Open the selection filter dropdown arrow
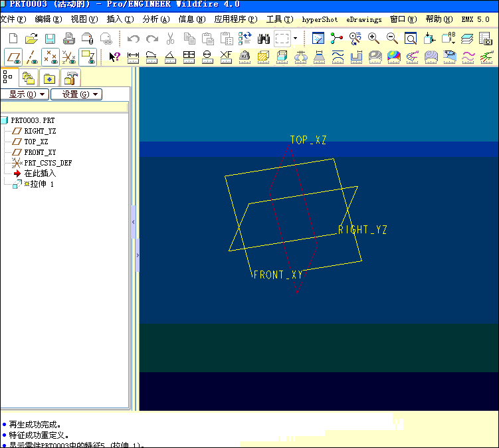Viewport: 499px width, 448px height. point(295,39)
